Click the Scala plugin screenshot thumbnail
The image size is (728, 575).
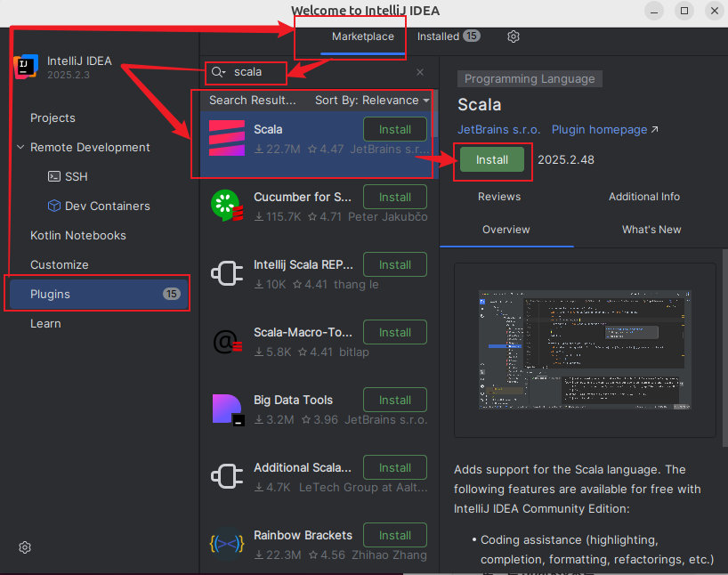pyautogui.click(x=585, y=350)
